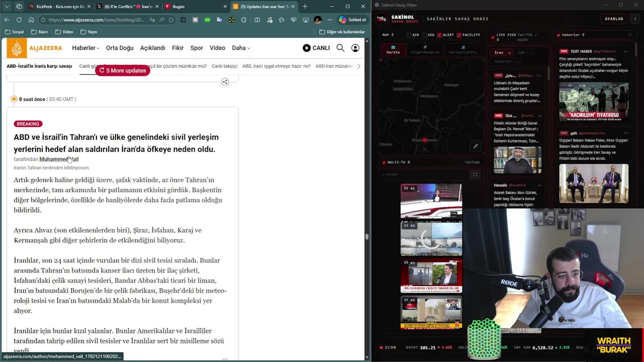Open the Sosyal bookmarks folder
This screenshot has height=362, width=644.
(x=14, y=32)
